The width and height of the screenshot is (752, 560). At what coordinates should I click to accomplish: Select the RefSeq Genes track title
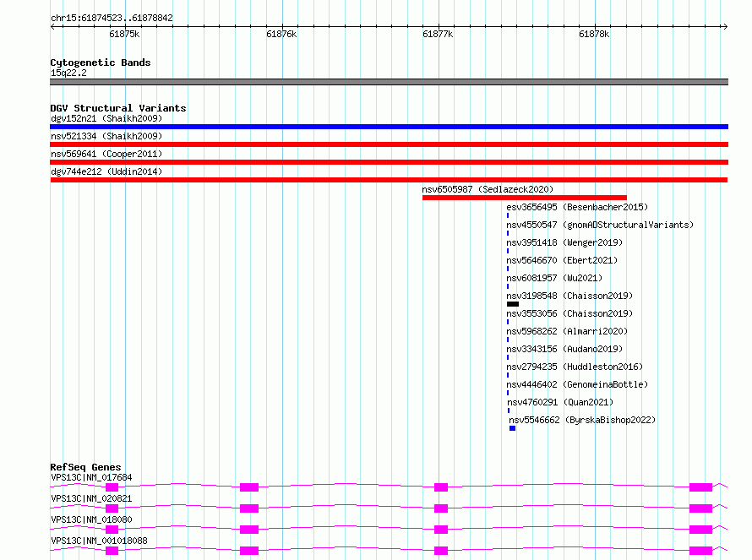pos(85,467)
